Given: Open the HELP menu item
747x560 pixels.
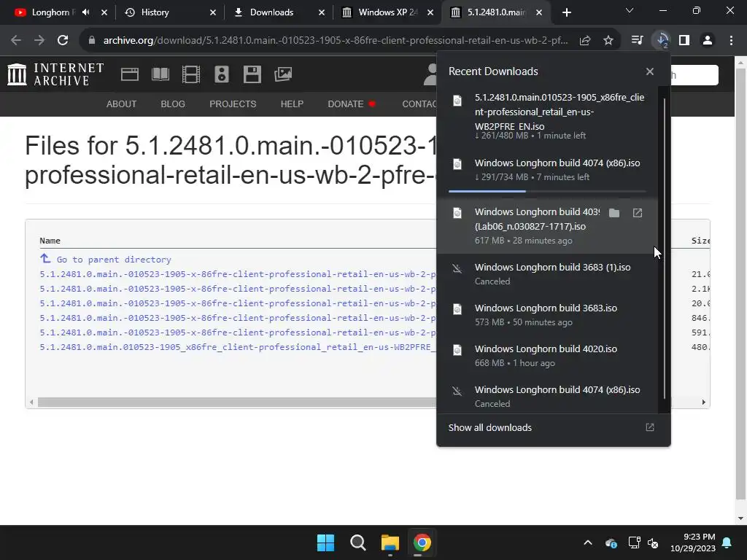Looking at the screenshot, I should (x=292, y=104).
